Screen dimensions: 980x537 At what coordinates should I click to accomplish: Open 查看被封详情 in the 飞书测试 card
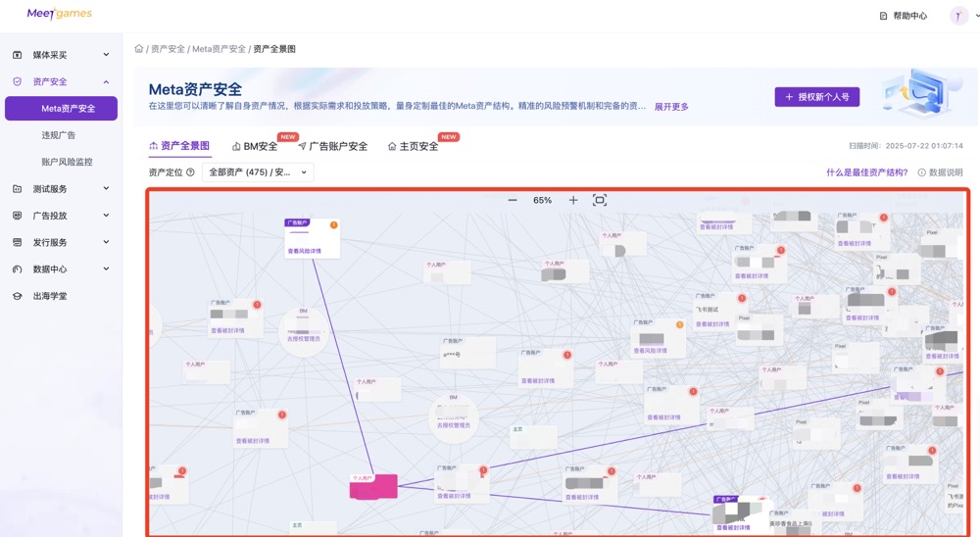tap(712, 324)
